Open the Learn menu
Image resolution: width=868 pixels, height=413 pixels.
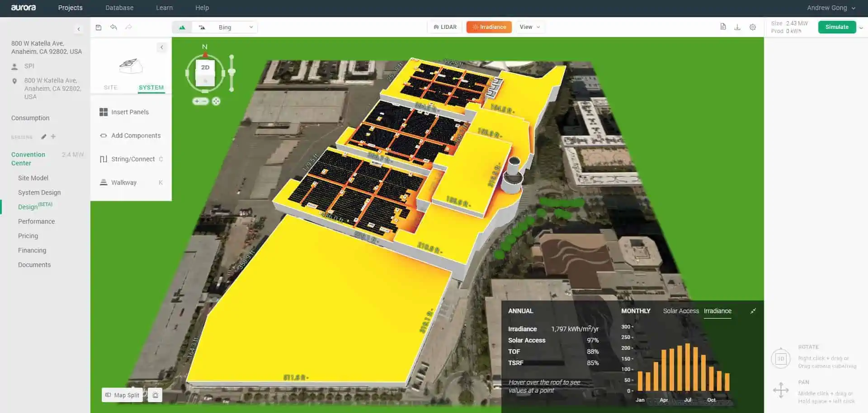[x=164, y=8]
